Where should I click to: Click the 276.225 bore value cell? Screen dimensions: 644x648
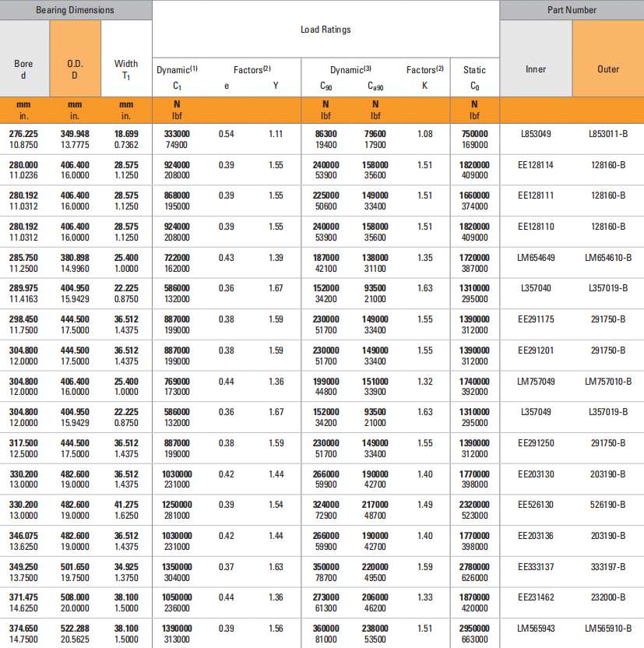[23, 134]
